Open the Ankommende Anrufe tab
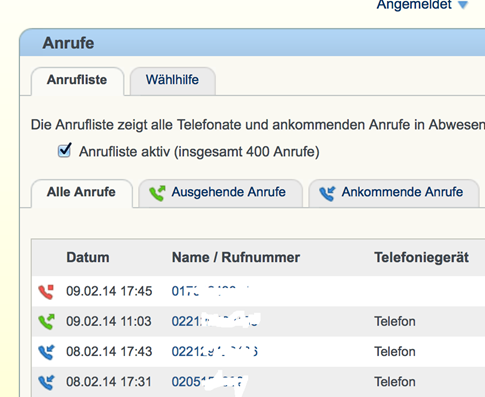This screenshot has height=397, width=485. (393, 193)
